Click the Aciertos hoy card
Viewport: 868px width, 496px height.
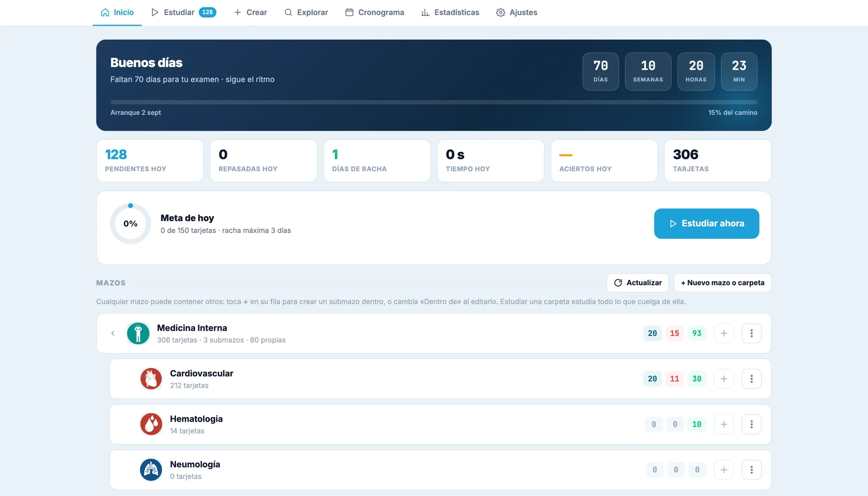point(604,161)
